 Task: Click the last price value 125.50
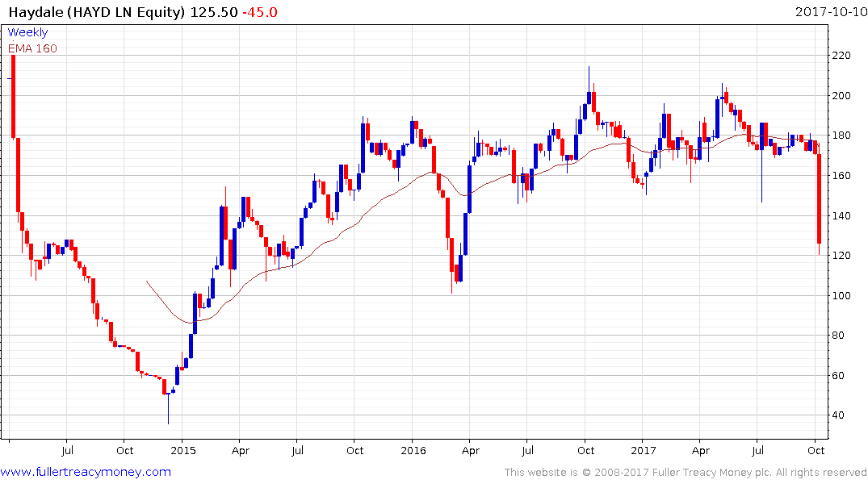click(214, 11)
